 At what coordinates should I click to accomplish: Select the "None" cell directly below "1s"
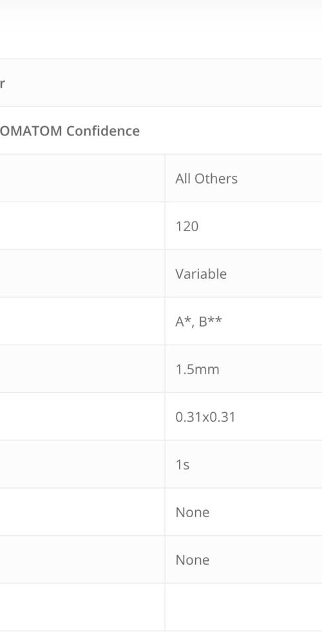coord(243,512)
